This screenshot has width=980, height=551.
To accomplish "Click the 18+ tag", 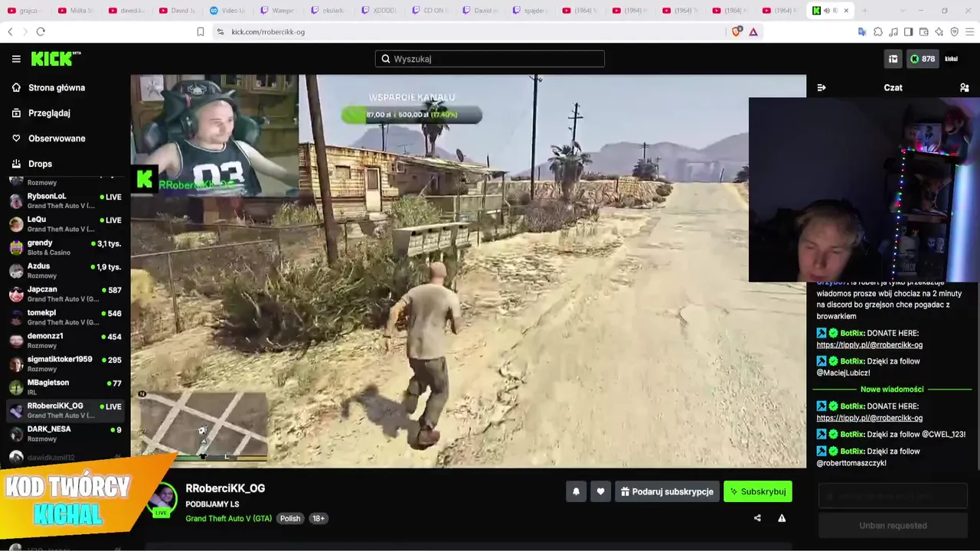I will 318,518.
